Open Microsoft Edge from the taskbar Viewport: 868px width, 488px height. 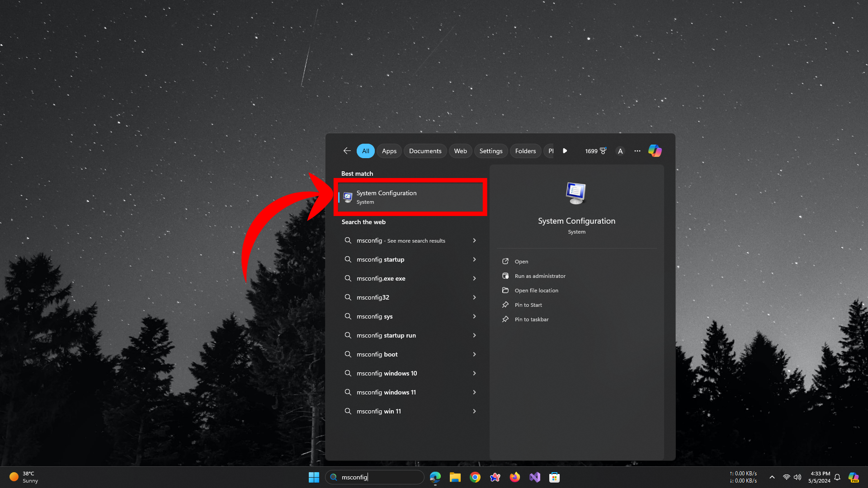[x=435, y=477]
